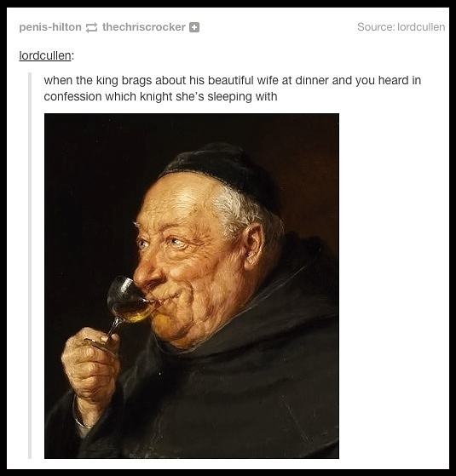Click the word 'Source:' in the header
The height and width of the screenshot is (476, 456).
376,27
